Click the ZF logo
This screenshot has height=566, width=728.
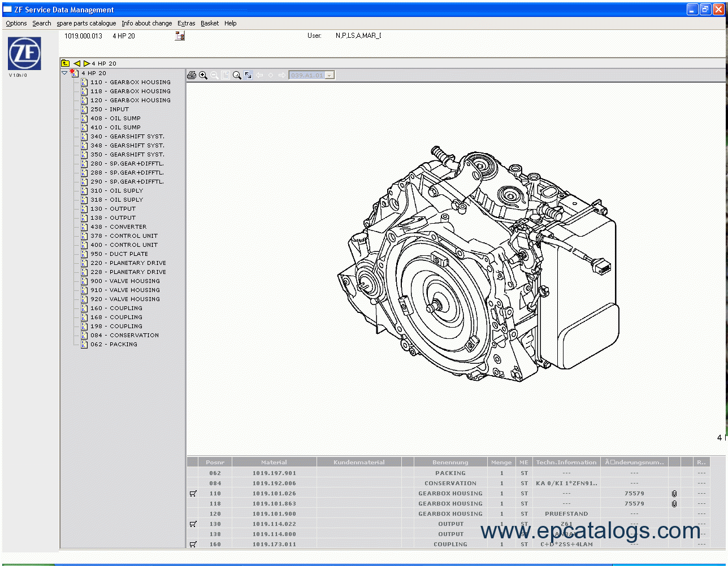tap(24, 54)
